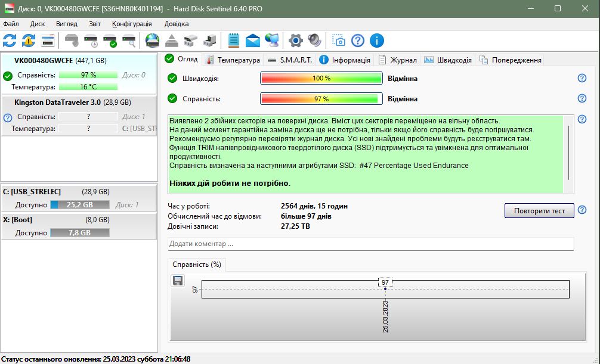Open the Звіт menu
600x364 pixels.
[x=95, y=24]
